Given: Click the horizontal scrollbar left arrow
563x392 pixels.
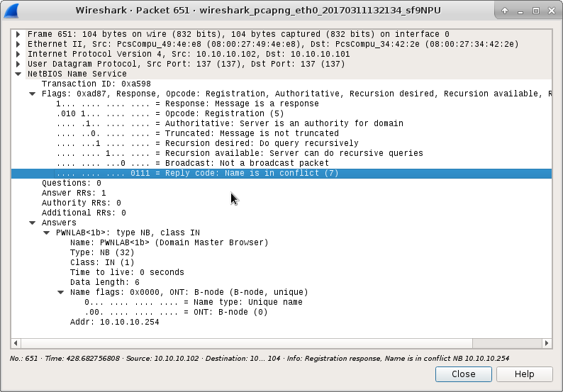Looking at the screenshot, I should 16,343.
